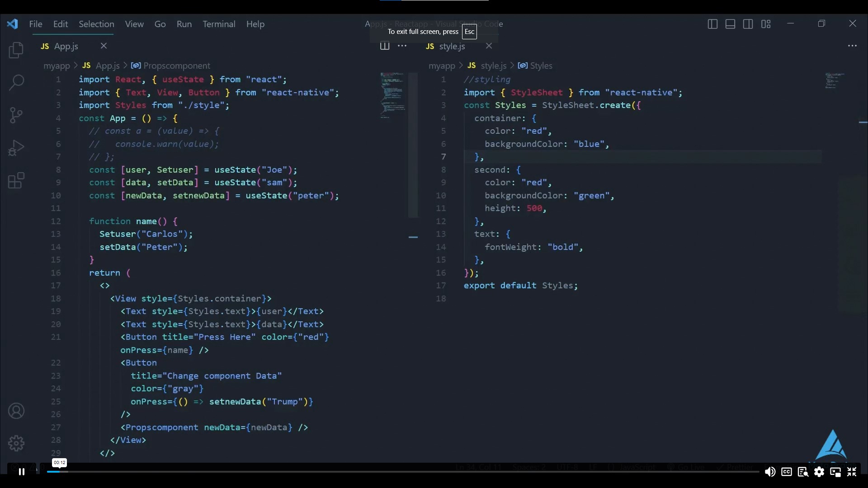
Task: Click the App.js file tab
Action: (66, 46)
